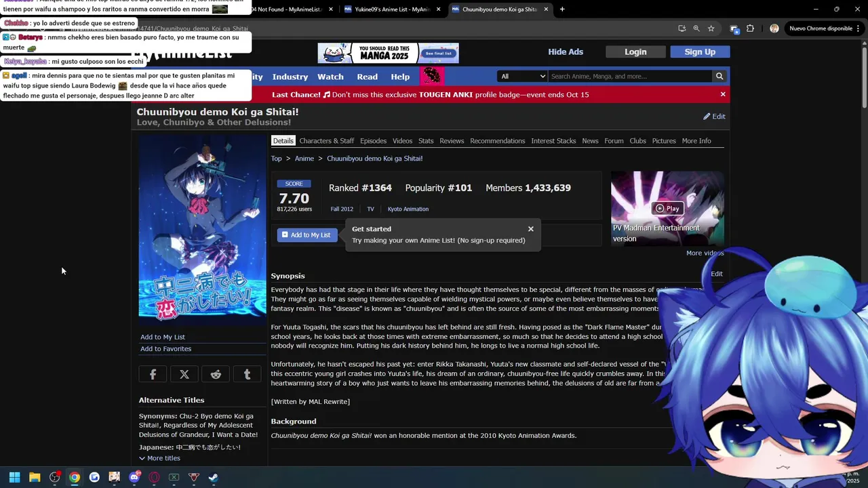Open the Chrome tab search/media icon
Screen dimensions: 868x488
coord(734,28)
